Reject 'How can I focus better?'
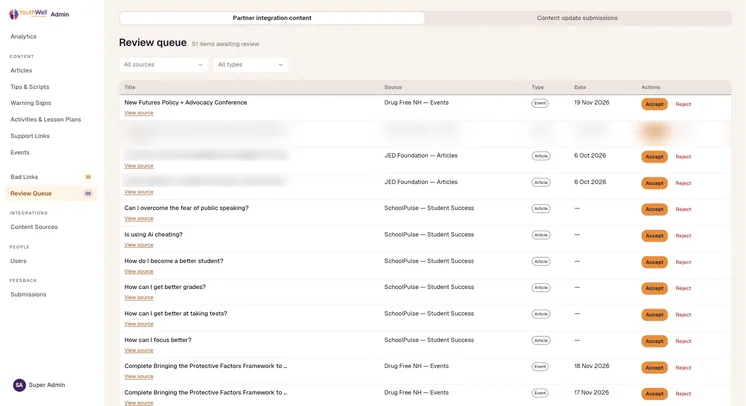This screenshot has height=406, width=746. tap(683, 341)
